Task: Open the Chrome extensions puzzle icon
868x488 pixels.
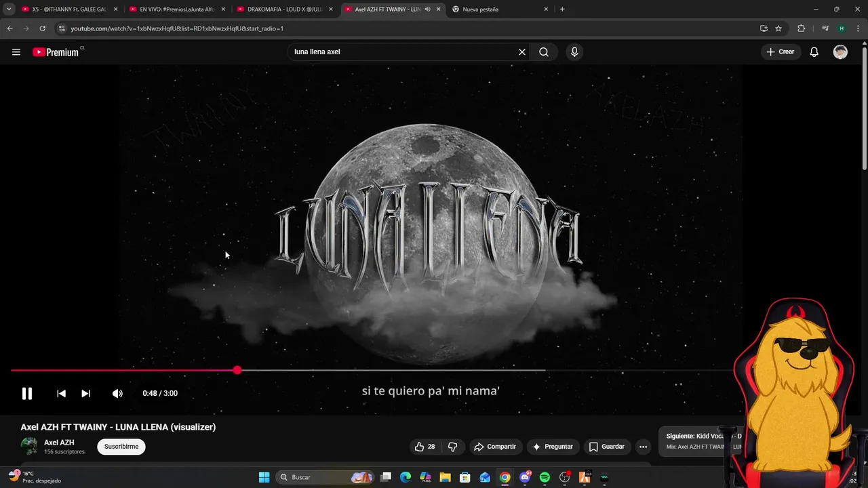Action: (802, 28)
